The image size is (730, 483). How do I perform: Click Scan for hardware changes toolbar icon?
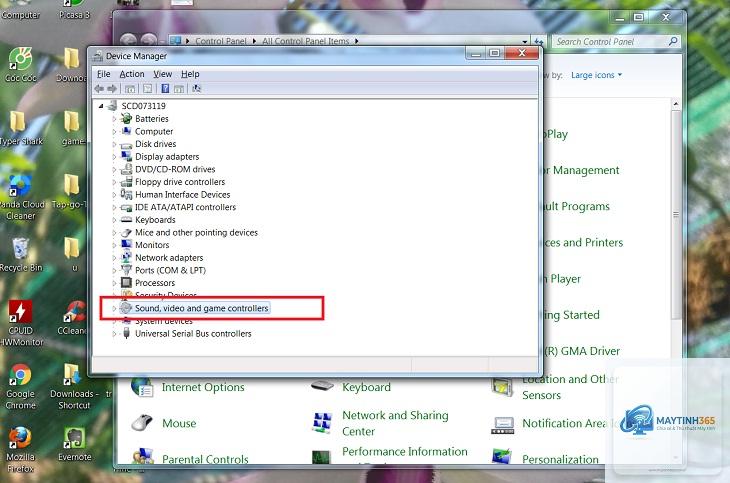click(196, 88)
